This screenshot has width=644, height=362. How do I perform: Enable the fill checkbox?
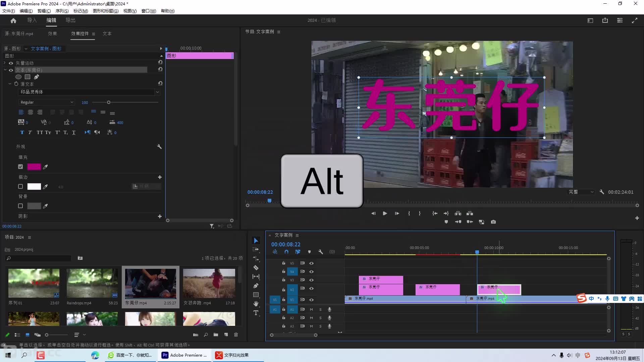(x=20, y=167)
